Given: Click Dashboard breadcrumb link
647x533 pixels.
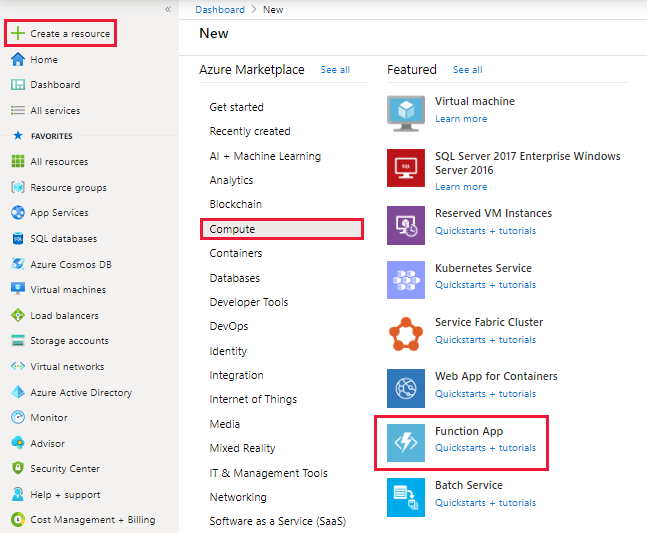Looking at the screenshot, I should pyautogui.click(x=220, y=9).
